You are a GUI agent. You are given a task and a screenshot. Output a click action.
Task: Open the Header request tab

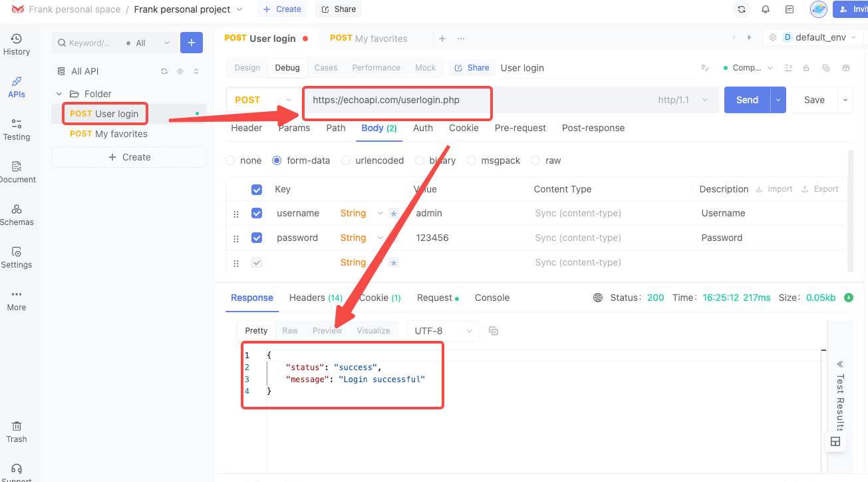click(x=247, y=128)
